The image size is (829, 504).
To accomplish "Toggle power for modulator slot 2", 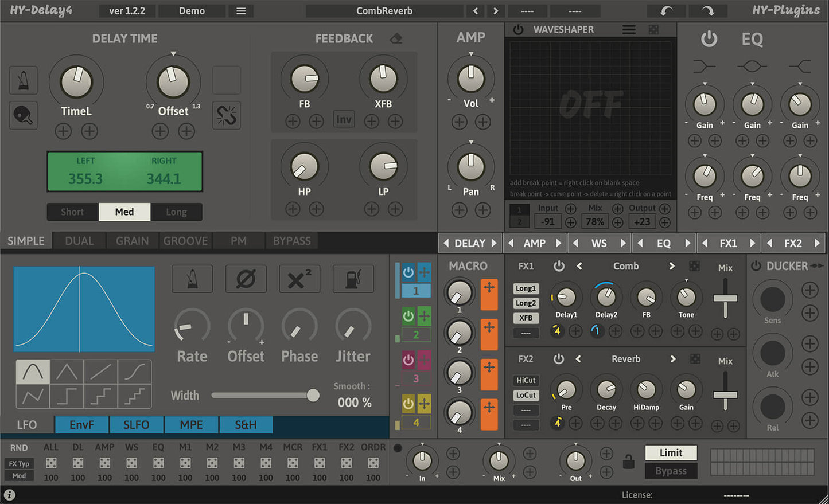I will [x=408, y=316].
